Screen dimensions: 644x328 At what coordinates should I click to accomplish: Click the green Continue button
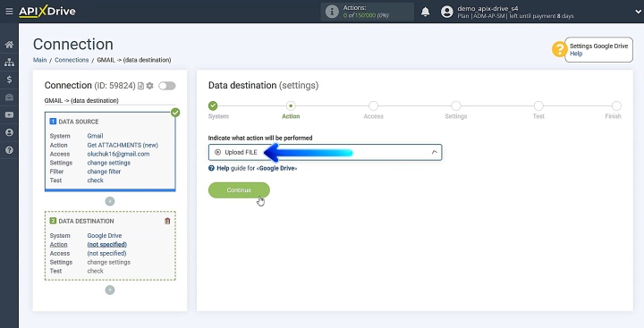[x=239, y=190]
